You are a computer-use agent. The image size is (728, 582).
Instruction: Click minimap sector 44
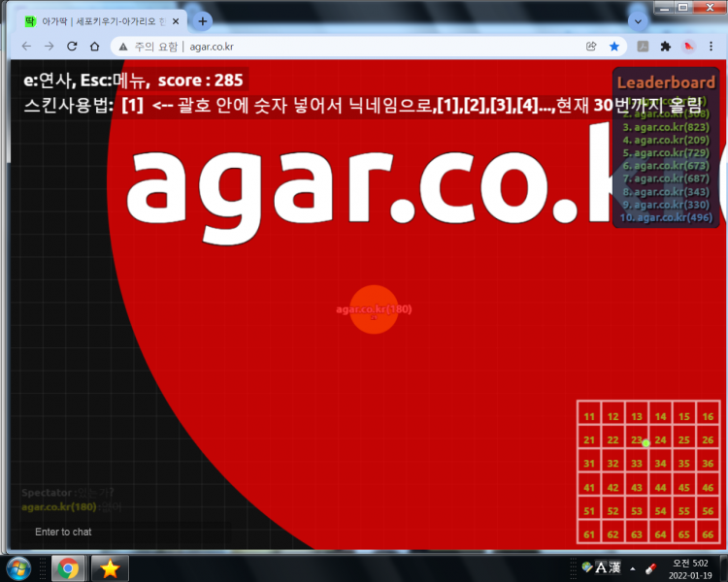[660, 484]
